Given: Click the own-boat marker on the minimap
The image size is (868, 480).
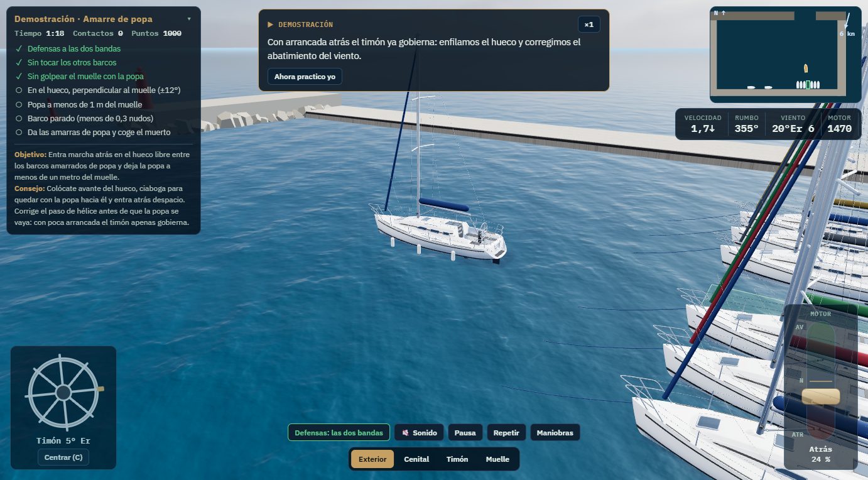Looking at the screenshot, I should pos(806,67).
